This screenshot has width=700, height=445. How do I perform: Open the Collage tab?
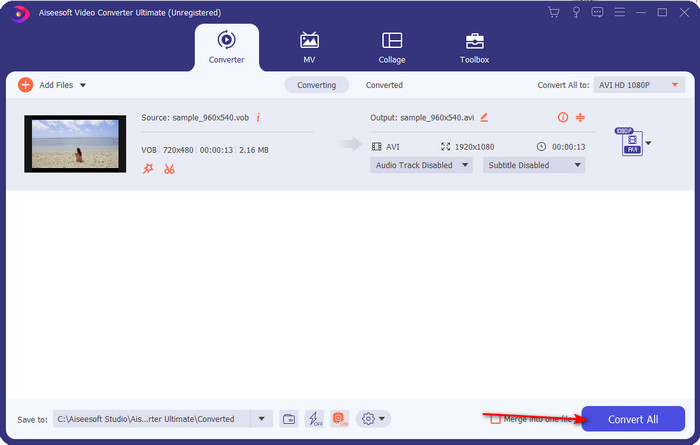392,48
